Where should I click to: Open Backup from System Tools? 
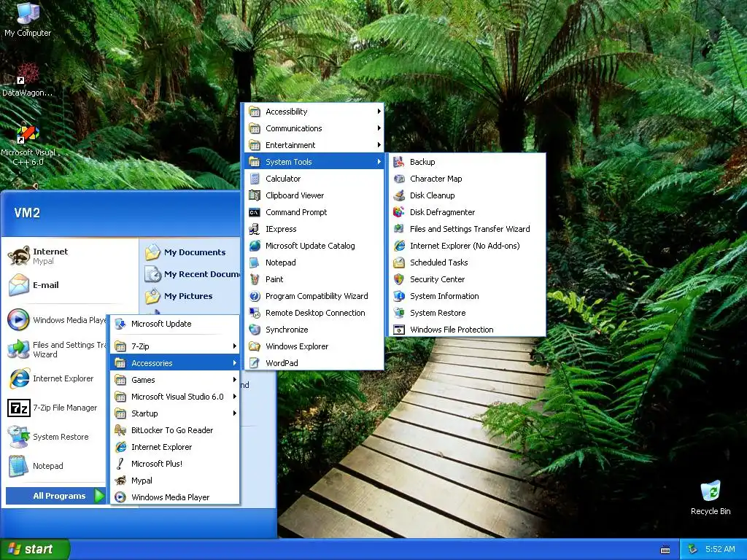click(467, 162)
